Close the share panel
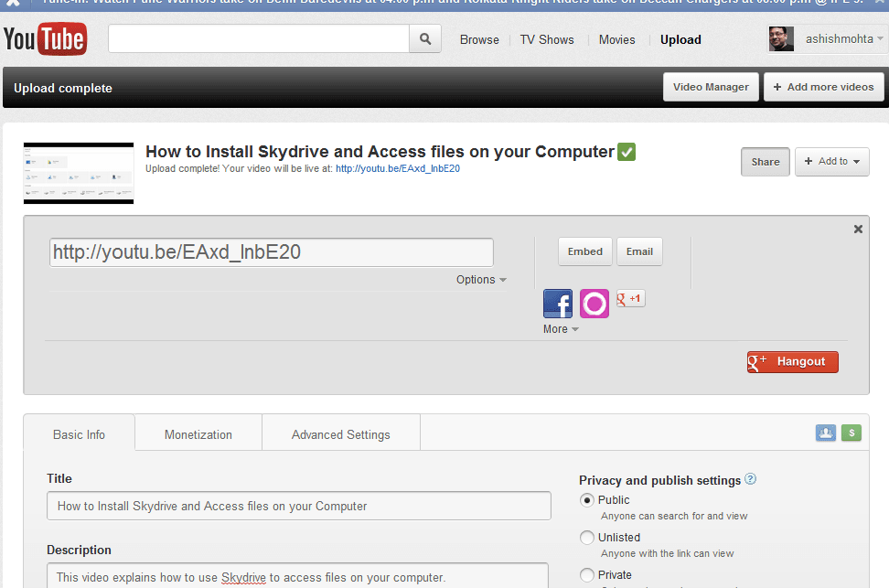Image resolution: width=889 pixels, height=588 pixels. tap(858, 230)
